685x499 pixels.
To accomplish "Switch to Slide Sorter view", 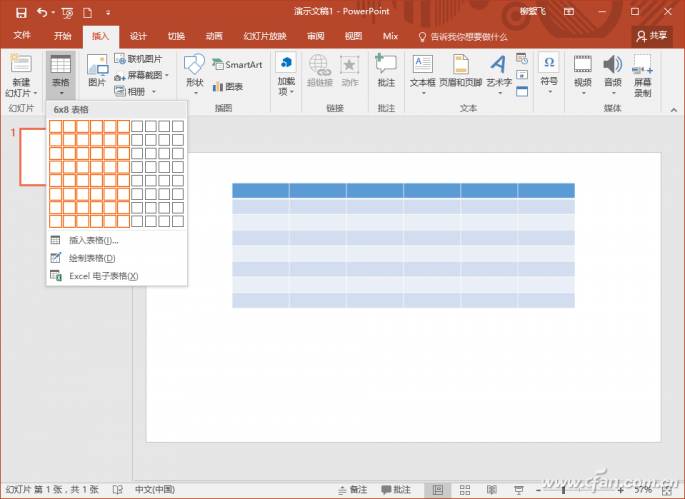I will click(465, 489).
